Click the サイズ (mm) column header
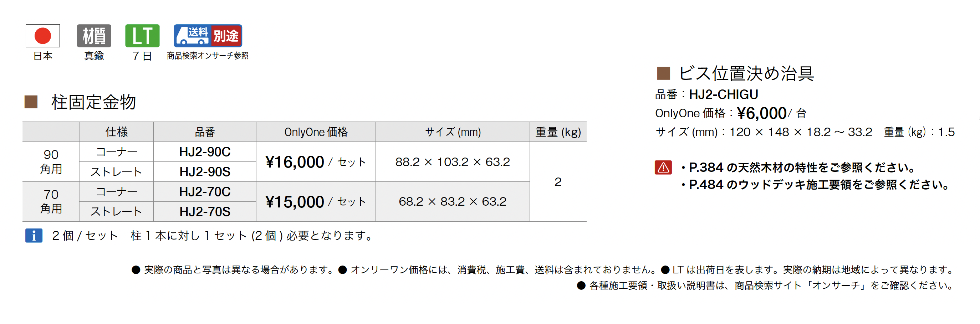Viewport: 980px width, 324px height. point(452,132)
